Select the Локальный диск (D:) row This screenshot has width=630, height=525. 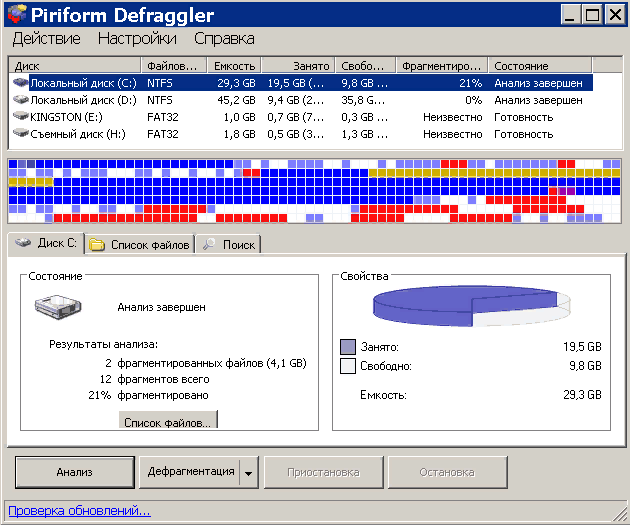click(301, 100)
